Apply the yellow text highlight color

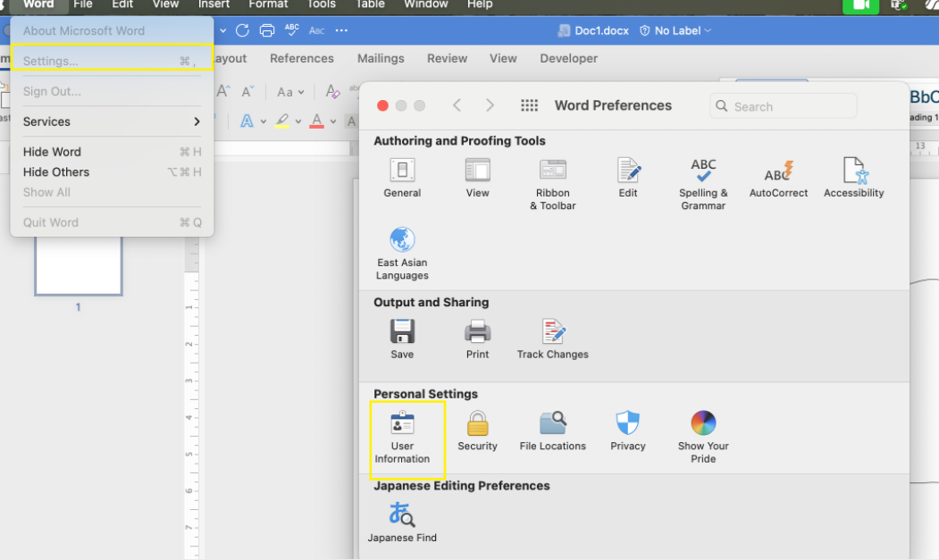281,121
